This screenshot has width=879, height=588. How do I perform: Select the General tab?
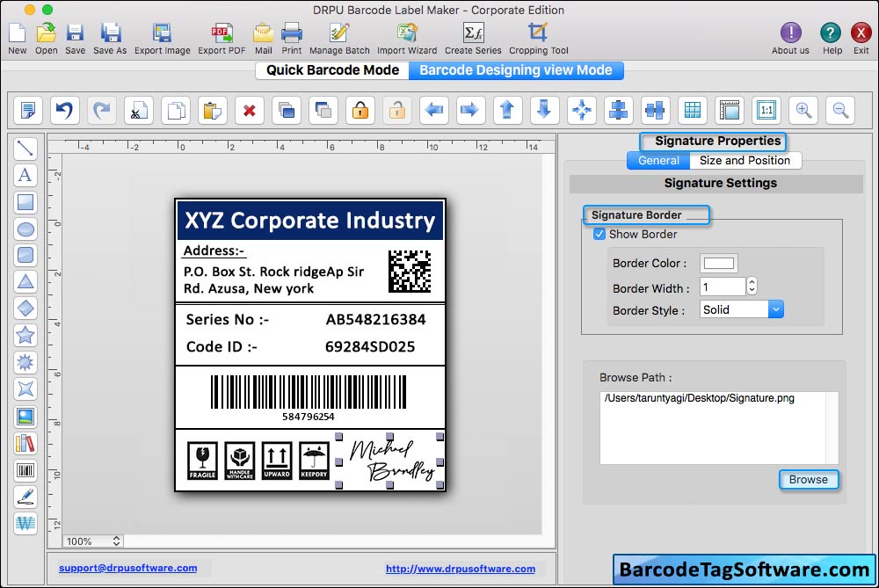tap(658, 160)
